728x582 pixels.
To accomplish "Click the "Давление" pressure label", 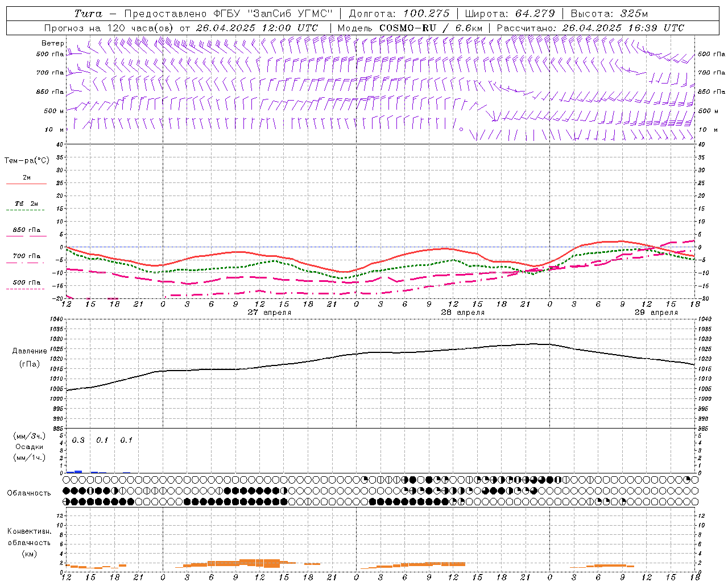I will point(30,351).
